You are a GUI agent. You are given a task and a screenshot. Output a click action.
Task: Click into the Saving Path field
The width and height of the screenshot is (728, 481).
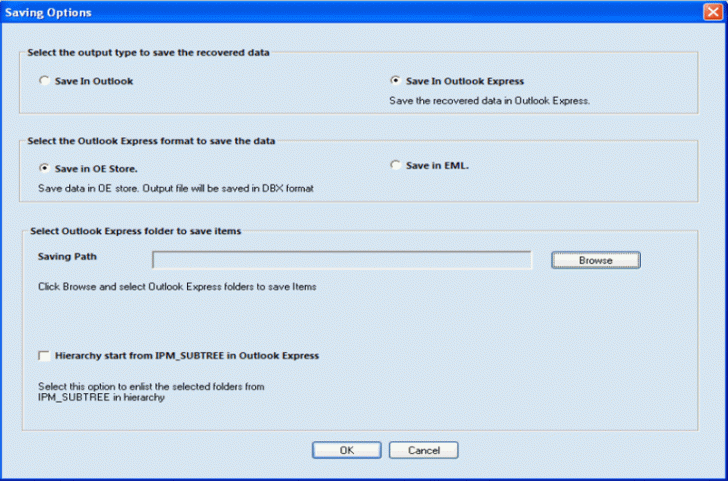[x=342, y=260]
